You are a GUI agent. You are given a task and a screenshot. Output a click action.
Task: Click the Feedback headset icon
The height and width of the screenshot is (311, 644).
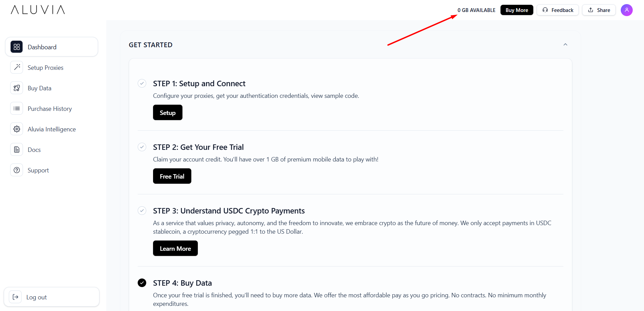545,10
